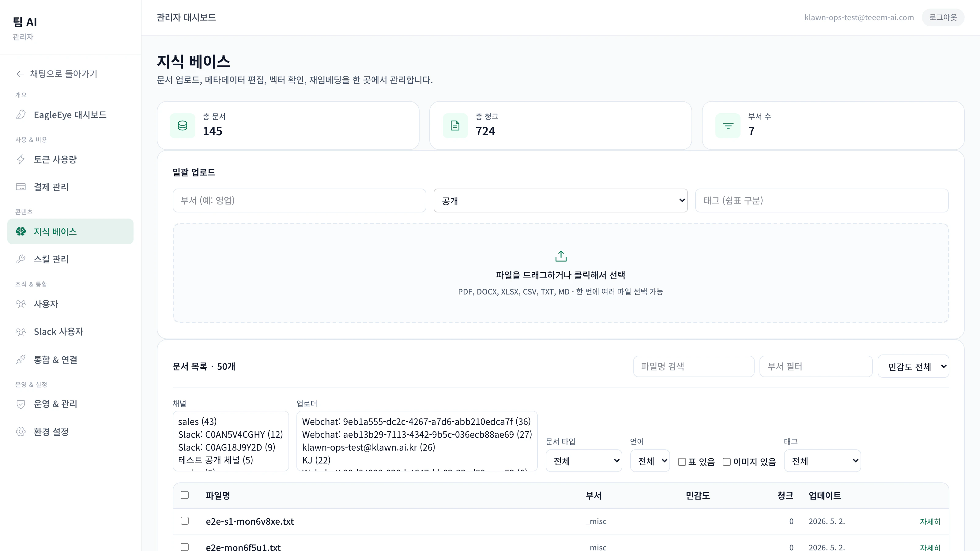Check the box for e2e-s1-mon6v8xe.txt
The height and width of the screenshot is (551, 980).
tap(184, 521)
